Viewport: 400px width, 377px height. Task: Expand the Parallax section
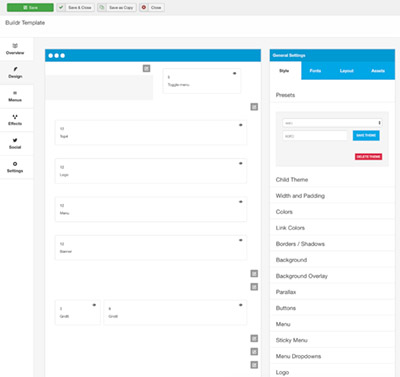point(332,292)
